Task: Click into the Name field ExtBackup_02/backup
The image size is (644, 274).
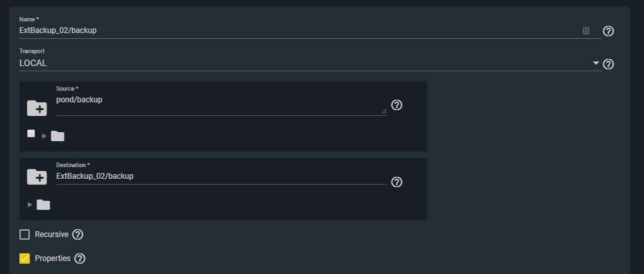Action: click(300, 30)
